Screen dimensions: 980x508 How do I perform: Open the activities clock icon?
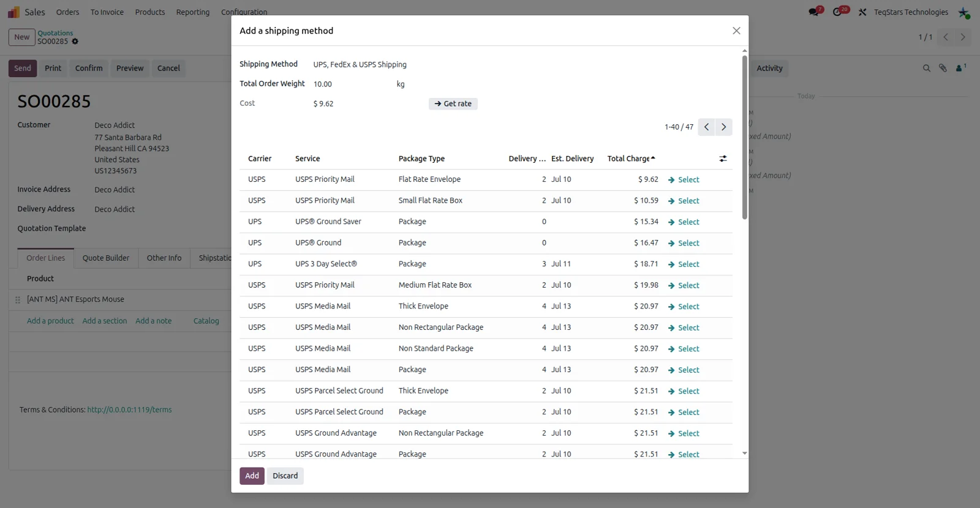838,12
